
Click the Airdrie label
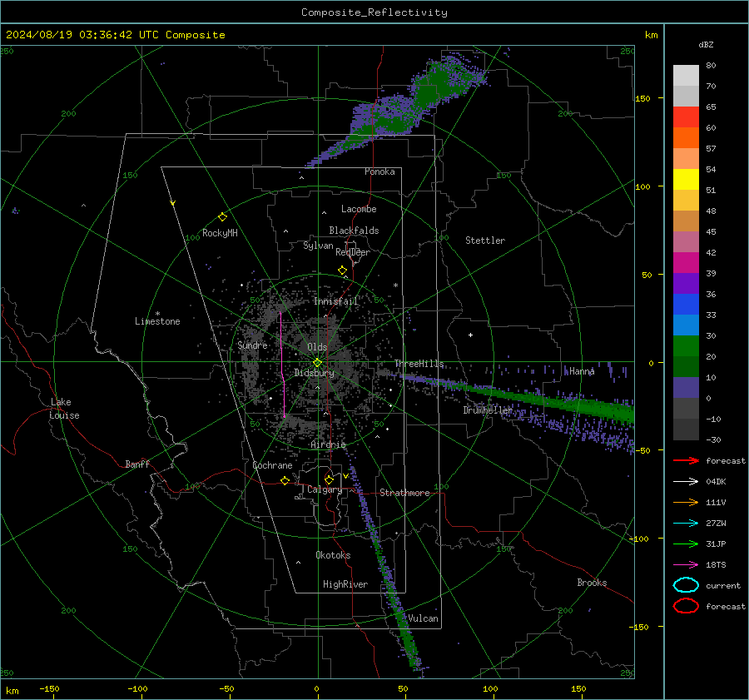pyautogui.click(x=328, y=444)
